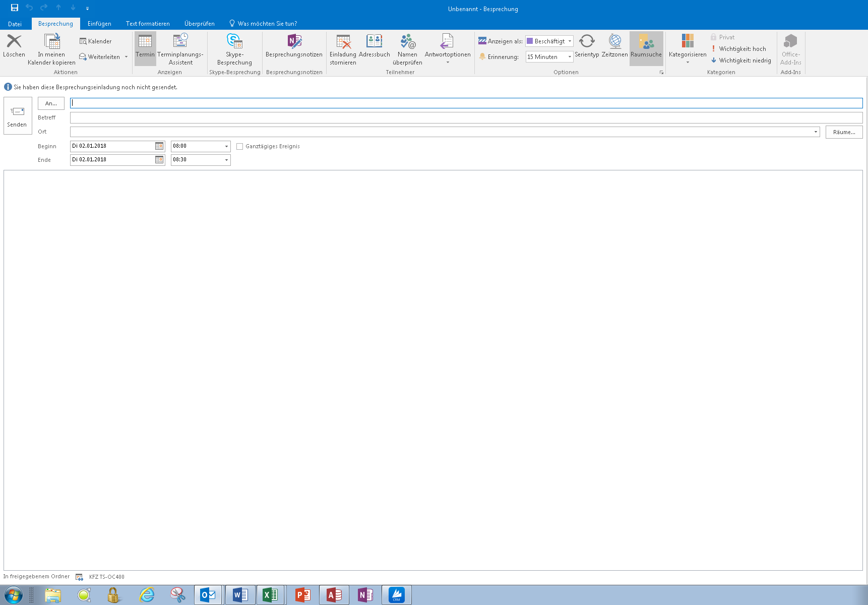Screen dimensions: 868x605
Task: Open the Kalender button in Aktionen
Action: click(x=96, y=41)
